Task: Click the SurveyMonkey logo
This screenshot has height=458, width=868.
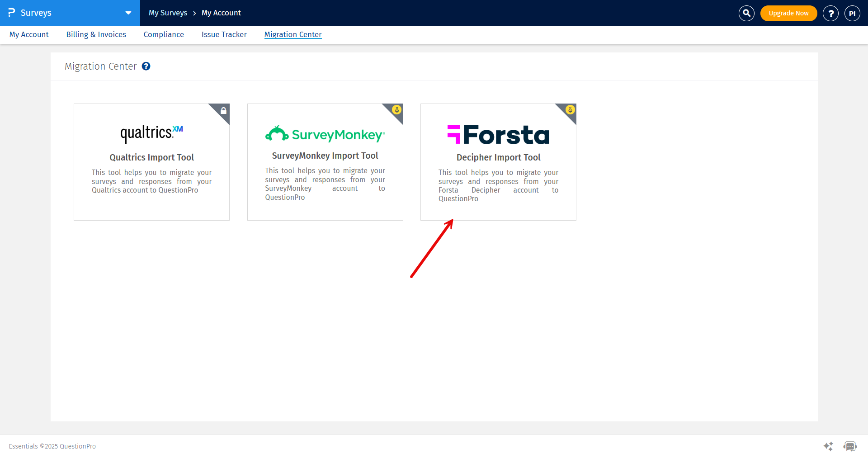Action: click(x=325, y=134)
